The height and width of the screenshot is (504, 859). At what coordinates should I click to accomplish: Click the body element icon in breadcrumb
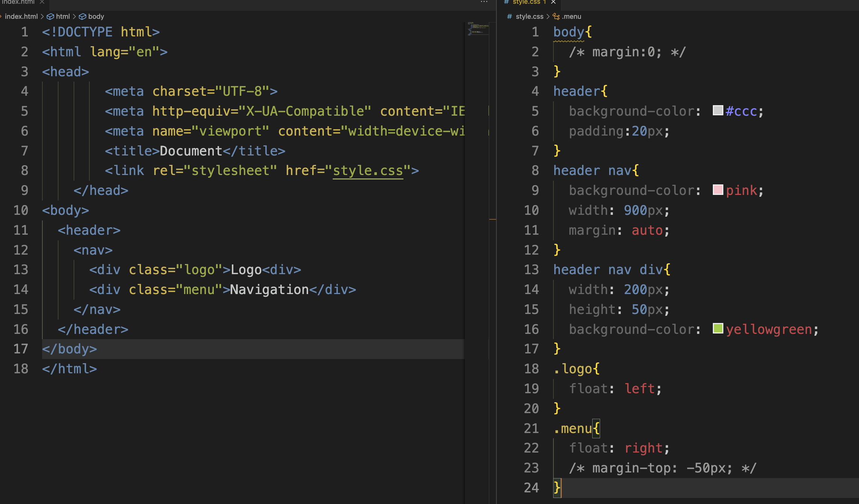coord(82,17)
